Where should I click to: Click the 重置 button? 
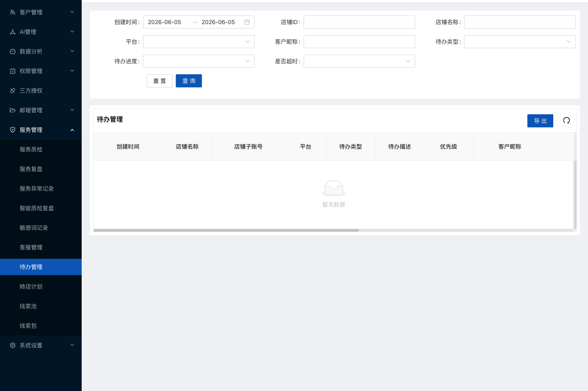(160, 81)
